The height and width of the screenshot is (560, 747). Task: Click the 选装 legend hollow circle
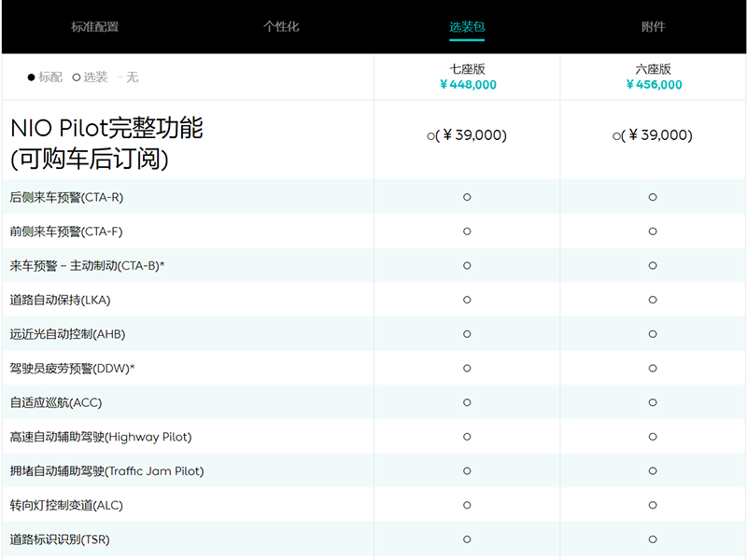[77, 77]
